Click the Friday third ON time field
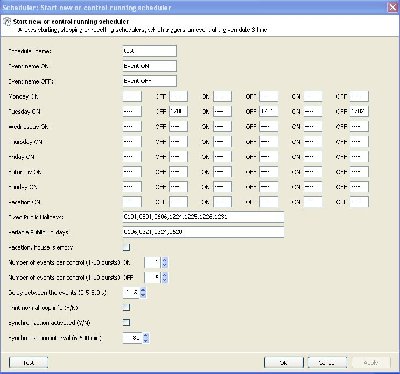Screen dimensions: 400x374 [313, 157]
